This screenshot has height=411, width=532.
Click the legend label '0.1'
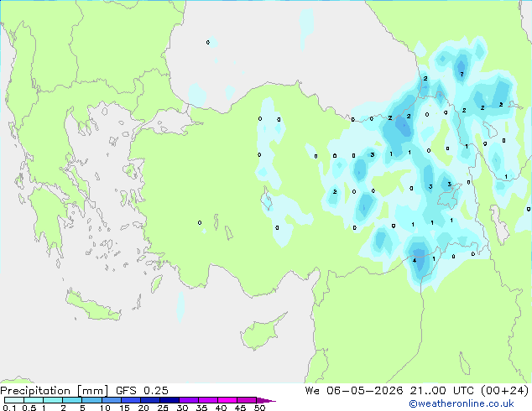[x=9, y=408]
